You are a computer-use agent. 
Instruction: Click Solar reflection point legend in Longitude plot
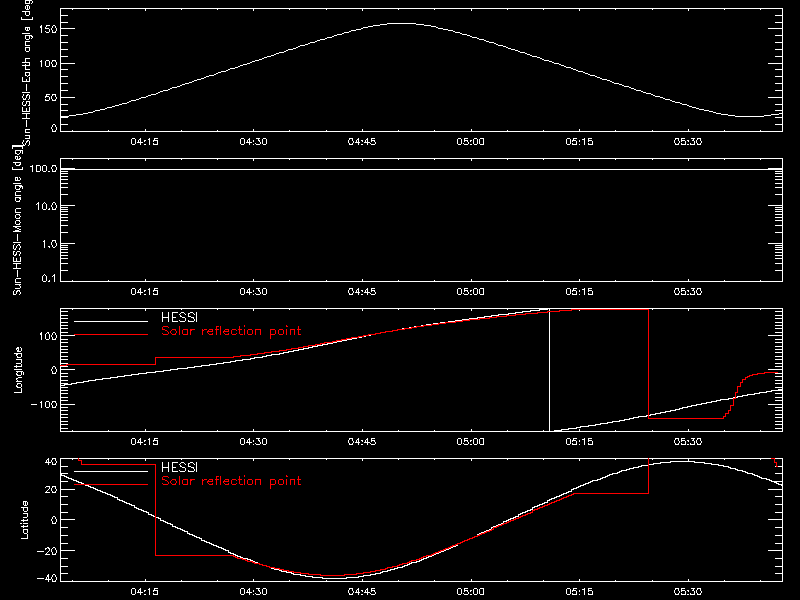(231, 331)
